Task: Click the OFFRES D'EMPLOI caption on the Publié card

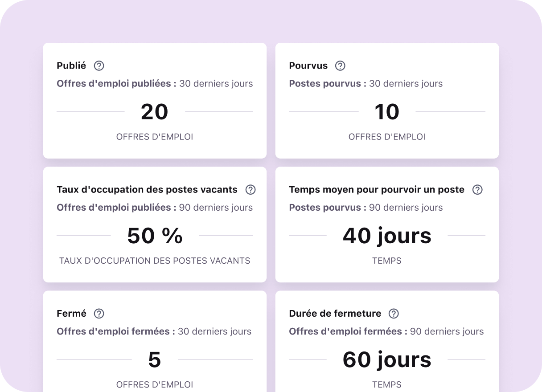Action: pos(155,137)
